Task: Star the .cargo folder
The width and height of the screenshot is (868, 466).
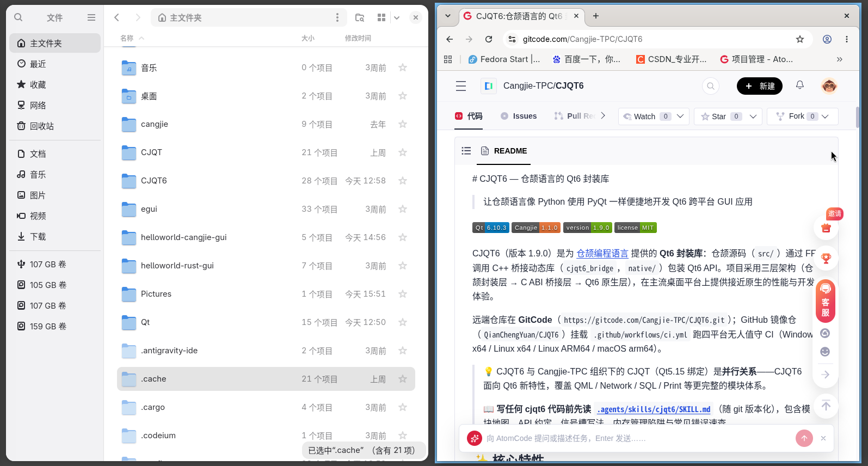Action: pyautogui.click(x=403, y=407)
